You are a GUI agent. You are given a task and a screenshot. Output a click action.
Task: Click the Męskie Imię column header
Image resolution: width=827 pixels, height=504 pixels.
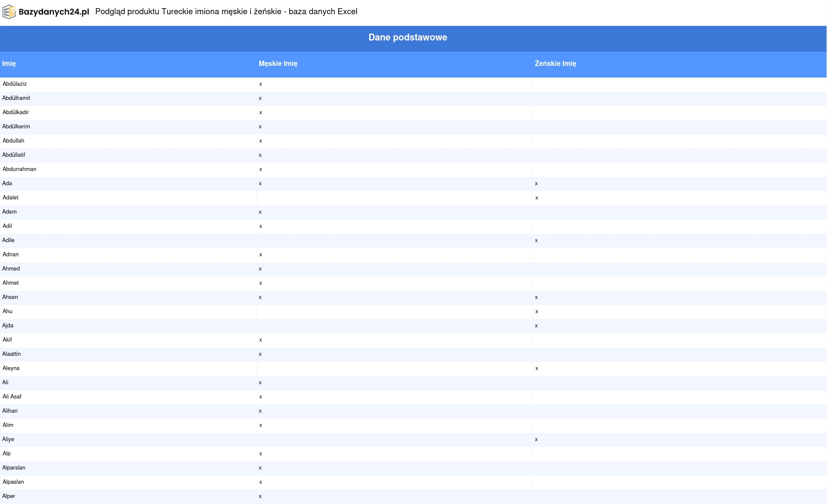coord(278,64)
